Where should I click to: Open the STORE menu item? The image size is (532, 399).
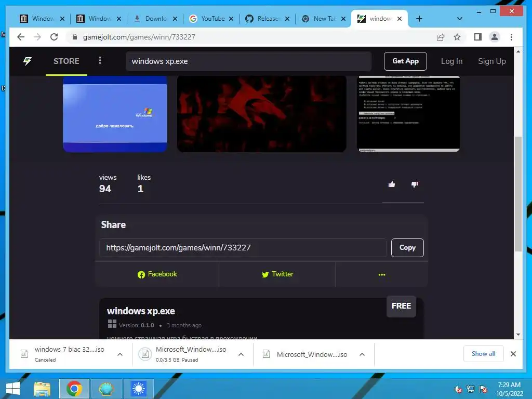click(66, 61)
